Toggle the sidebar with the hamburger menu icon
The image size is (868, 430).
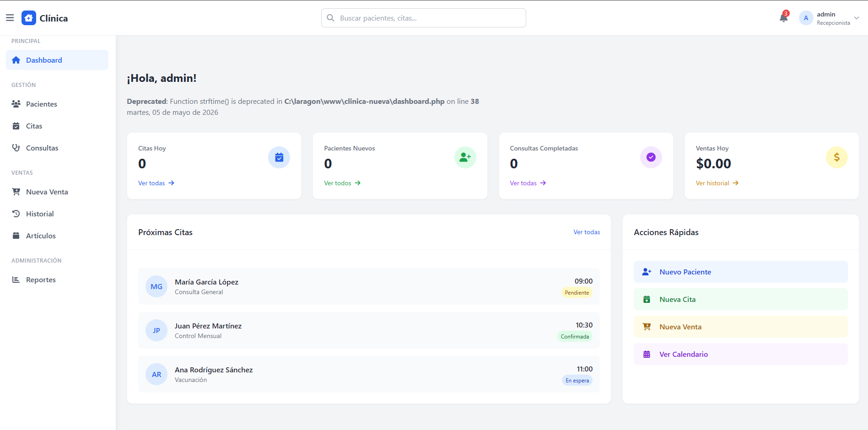coord(10,18)
